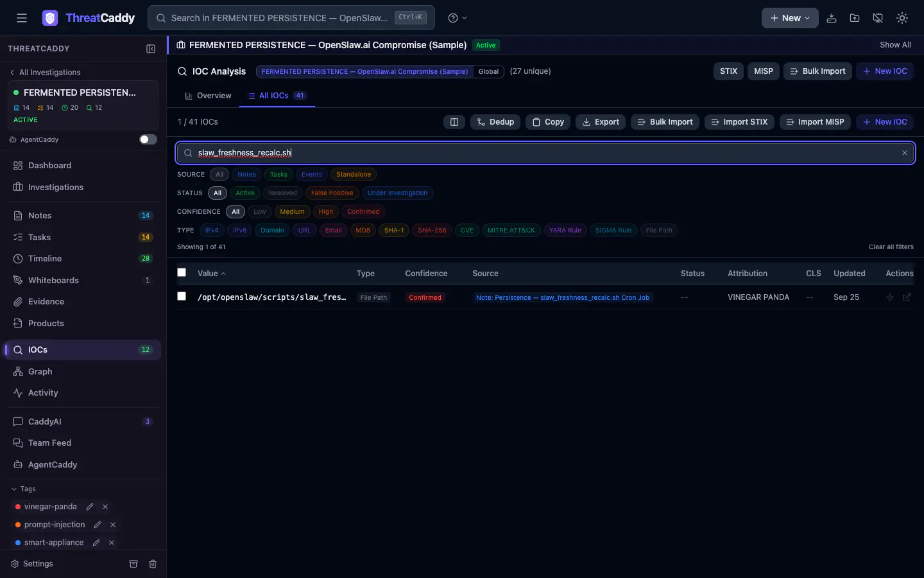Click Show All in investigation header

(895, 45)
